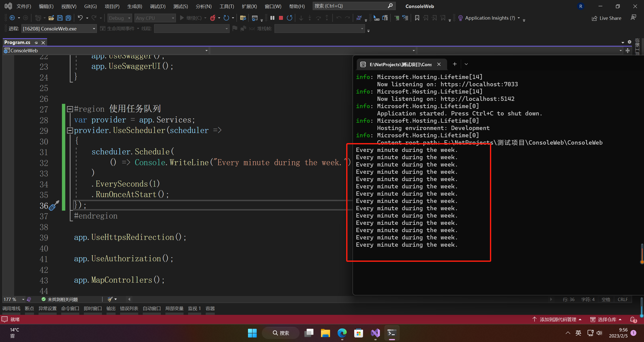Viewport: 644px width, 342px height.
Task: Open the 调试(D) menu
Action: coord(158,6)
